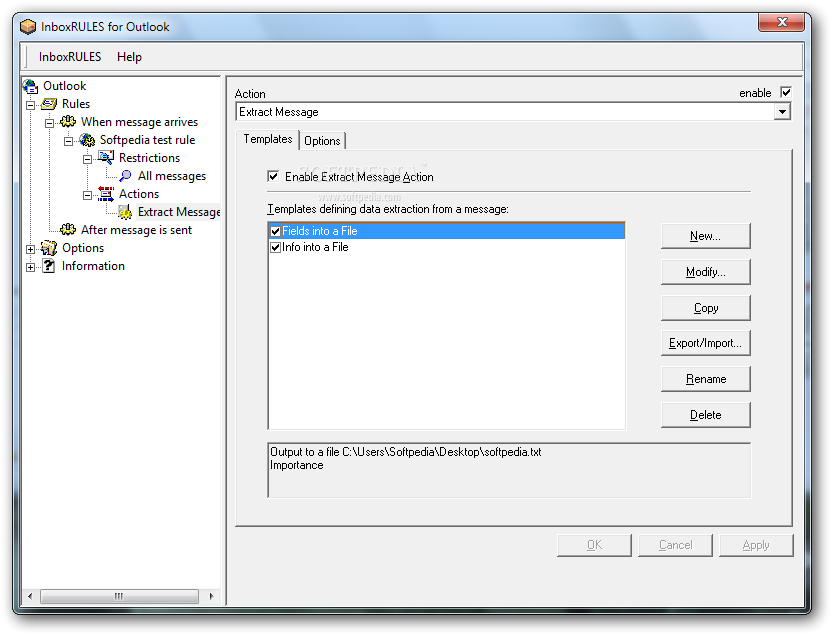
Task: Click the tree horizontal scrollbar thumb
Action: click(119, 596)
